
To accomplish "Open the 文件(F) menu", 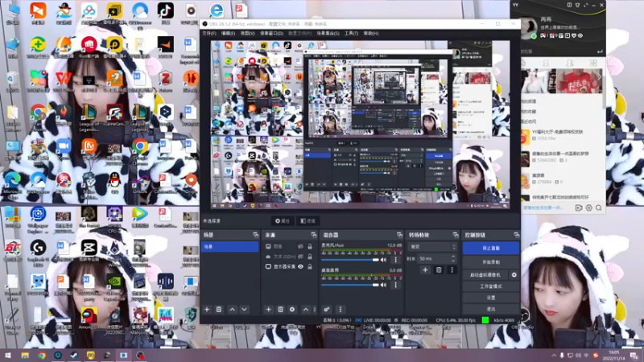I will pos(209,33).
